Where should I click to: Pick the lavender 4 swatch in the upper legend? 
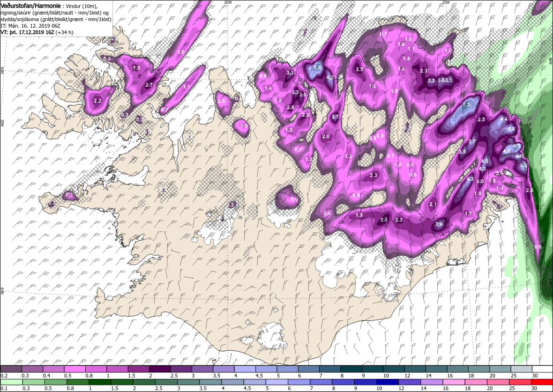245,369
